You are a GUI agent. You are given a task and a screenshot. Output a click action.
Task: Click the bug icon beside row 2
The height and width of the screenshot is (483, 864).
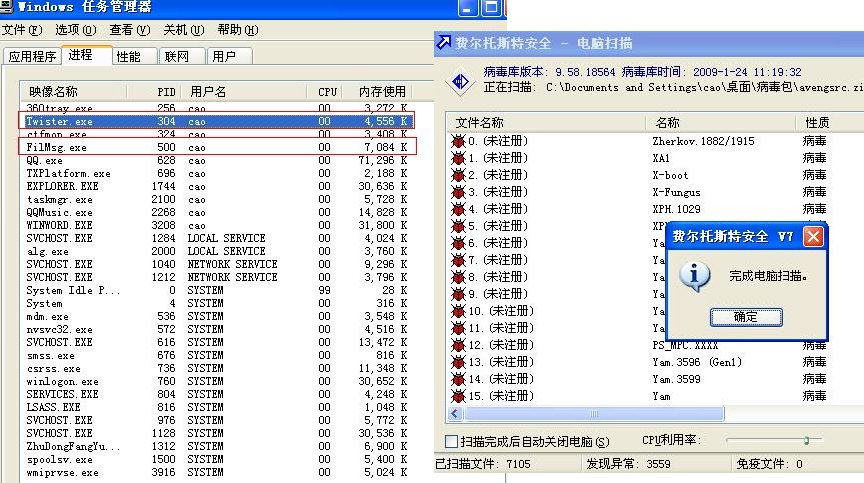[458, 175]
